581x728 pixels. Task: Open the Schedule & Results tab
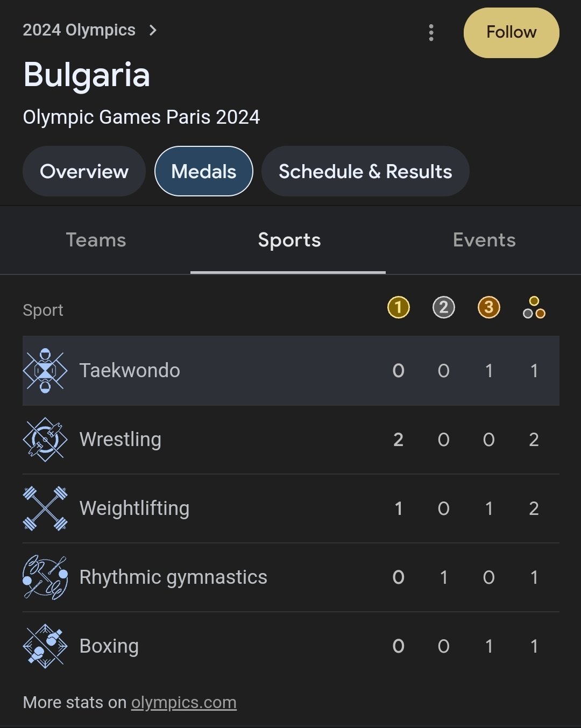(365, 172)
